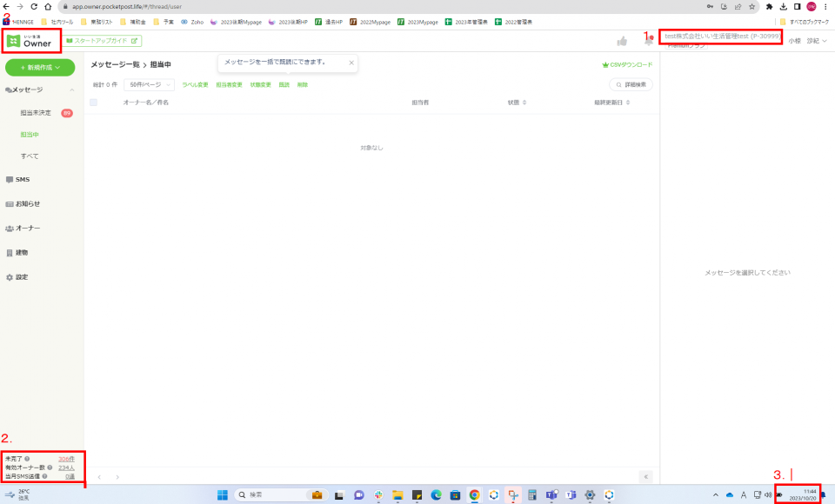Screen dimensions: 835x504
Task: Select すべて in the sidebar
Action: click(x=30, y=156)
